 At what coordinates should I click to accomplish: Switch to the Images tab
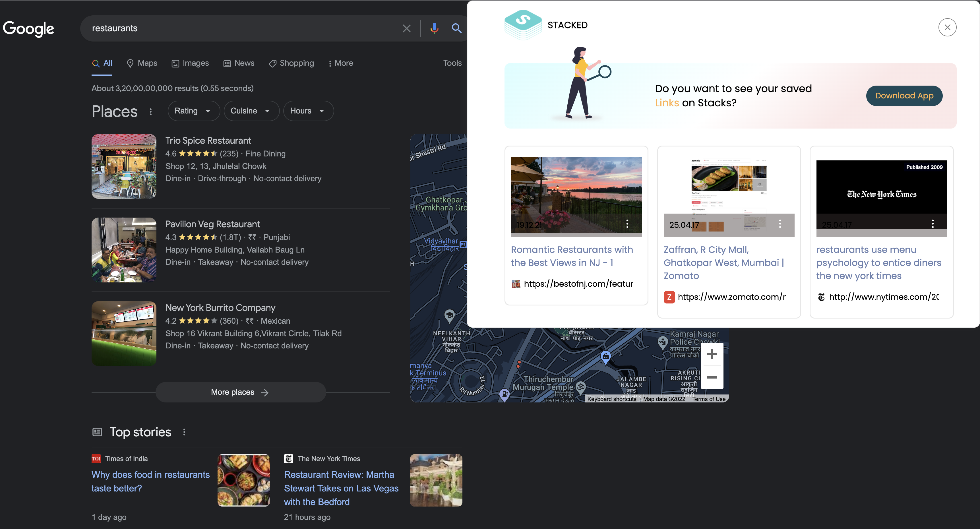[190, 63]
